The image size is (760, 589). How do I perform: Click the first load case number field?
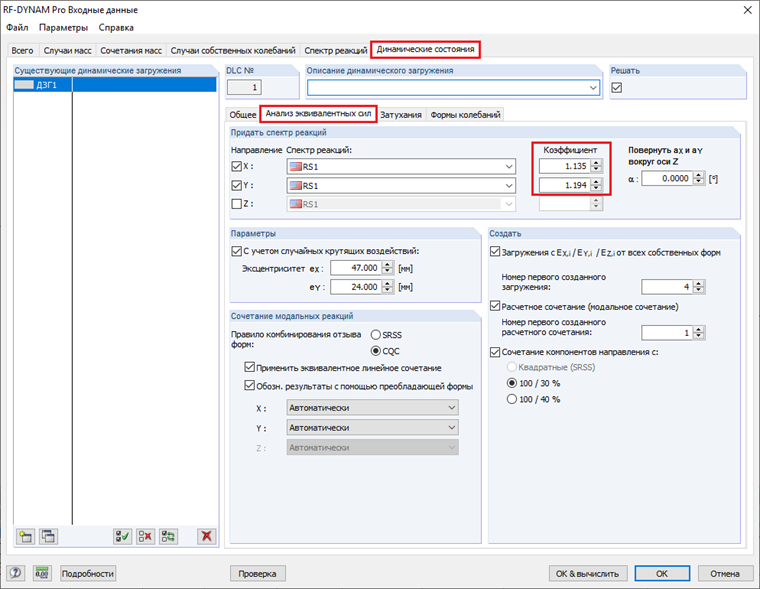coord(667,287)
